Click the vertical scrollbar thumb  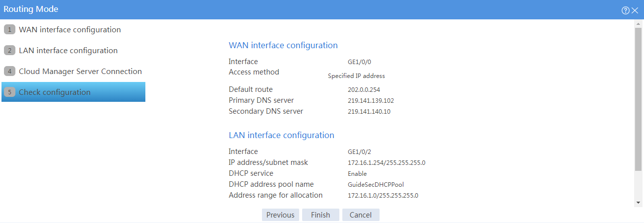pos(638,99)
